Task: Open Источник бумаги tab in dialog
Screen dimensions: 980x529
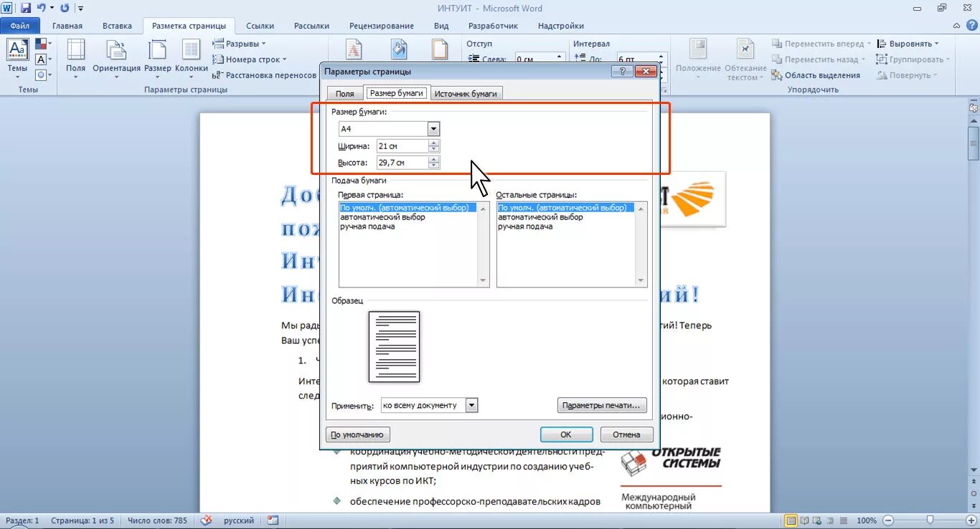Action: [466, 94]
